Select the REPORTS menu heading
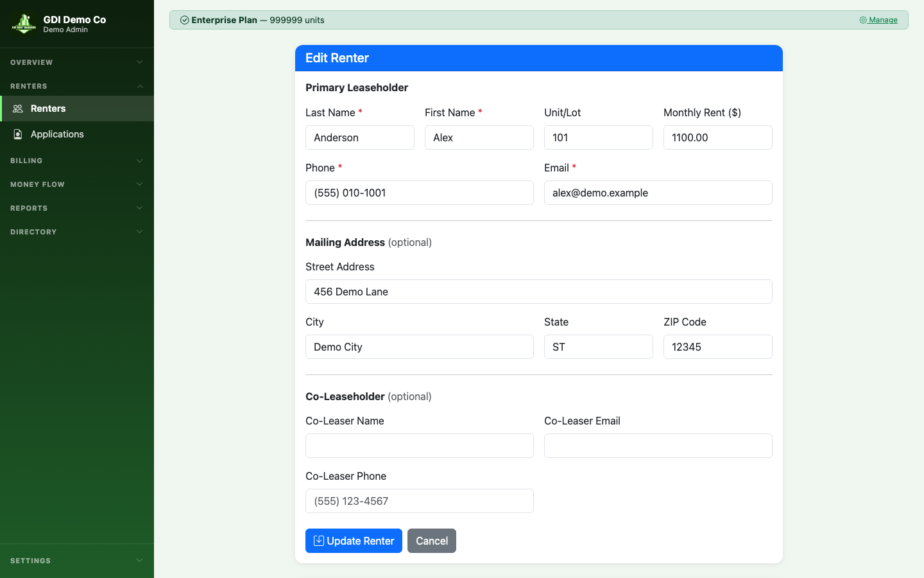Screen dimensions: 924x578 (x=29, y=208)
